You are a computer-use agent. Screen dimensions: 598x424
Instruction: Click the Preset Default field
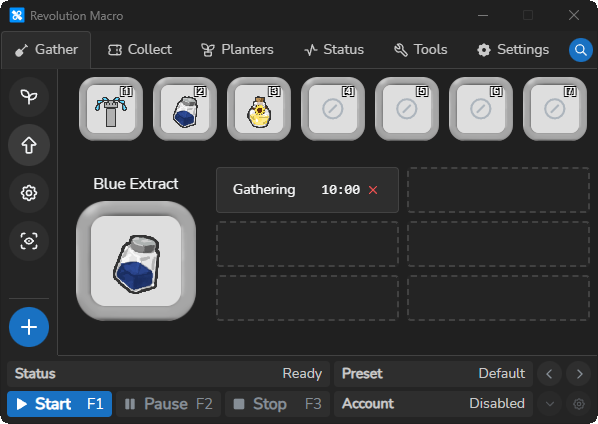click(434, 374)
